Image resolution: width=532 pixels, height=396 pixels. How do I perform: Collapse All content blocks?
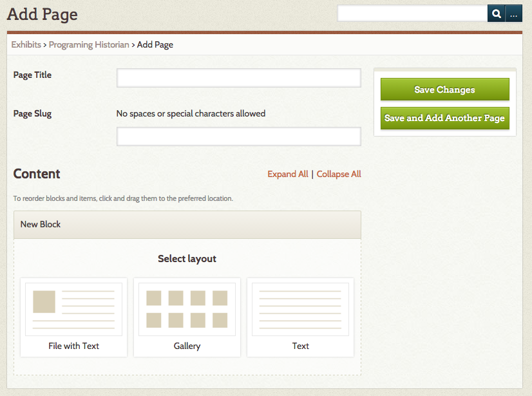pos(339,174)
